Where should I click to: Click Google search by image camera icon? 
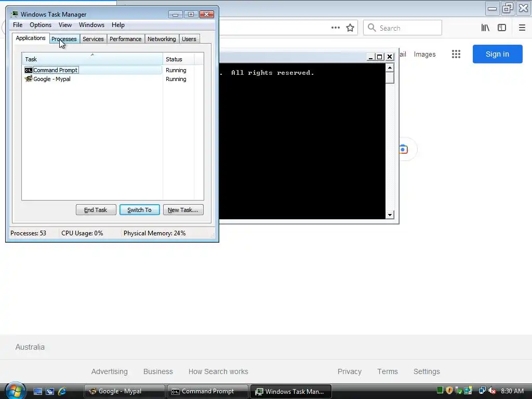403,149
